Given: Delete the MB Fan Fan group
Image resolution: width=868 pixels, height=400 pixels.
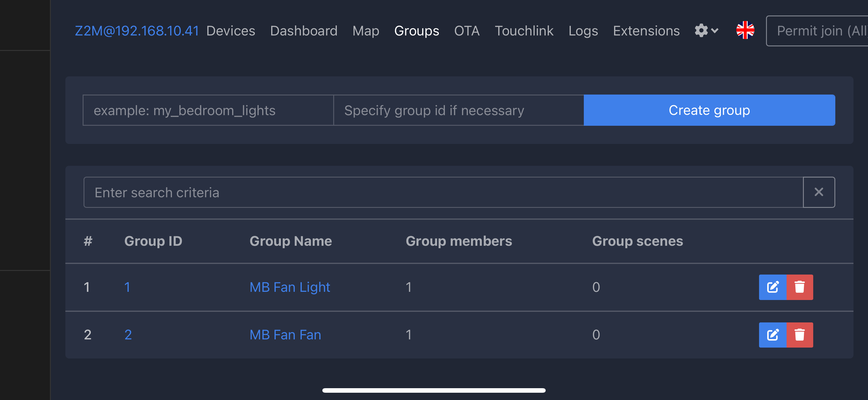Looking at the screenshot, I should [800, 335].
